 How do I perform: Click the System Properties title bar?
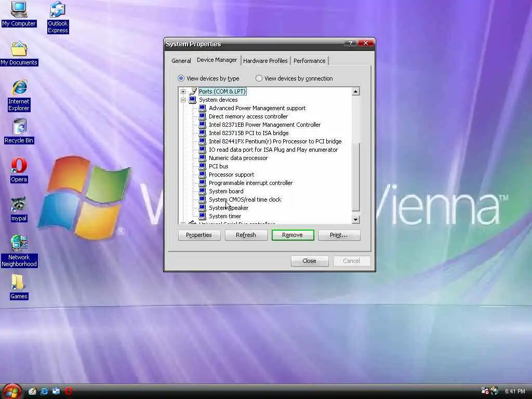[255, 44]
